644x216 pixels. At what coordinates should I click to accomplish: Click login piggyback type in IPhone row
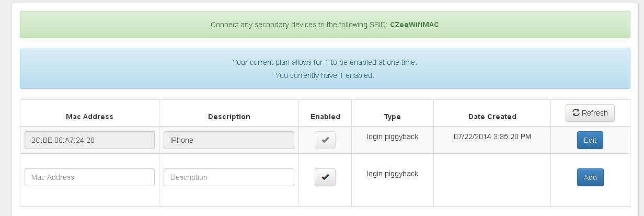pos(393,137)
